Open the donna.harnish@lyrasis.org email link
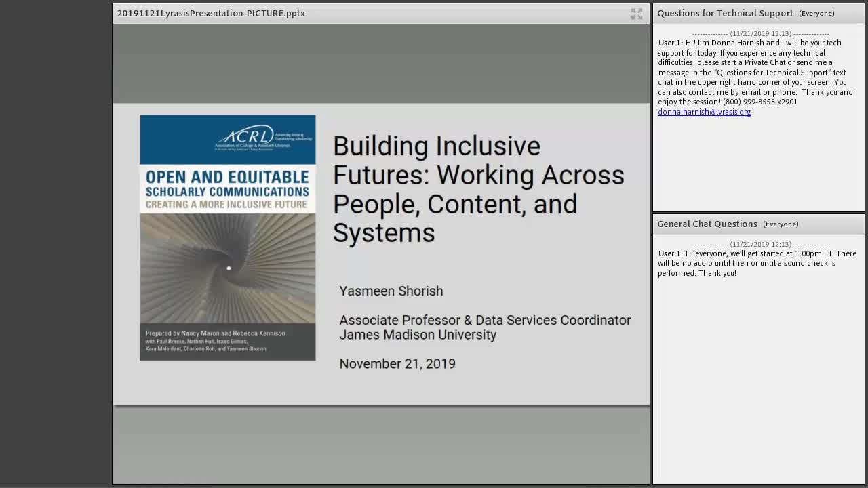The image size is (868, 488). [x=704, y=112]
